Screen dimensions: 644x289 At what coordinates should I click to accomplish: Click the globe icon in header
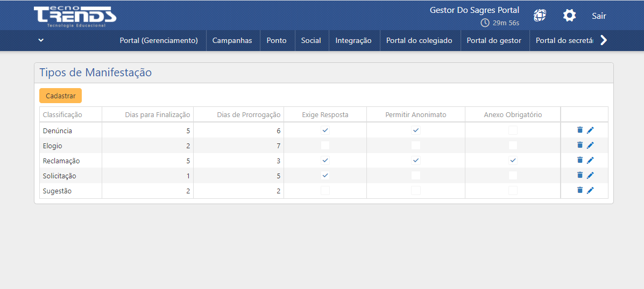(540, 16)
